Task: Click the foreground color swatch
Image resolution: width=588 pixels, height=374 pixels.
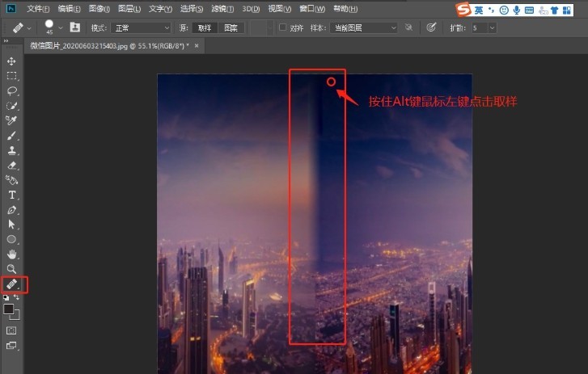Action: [9, 309]
